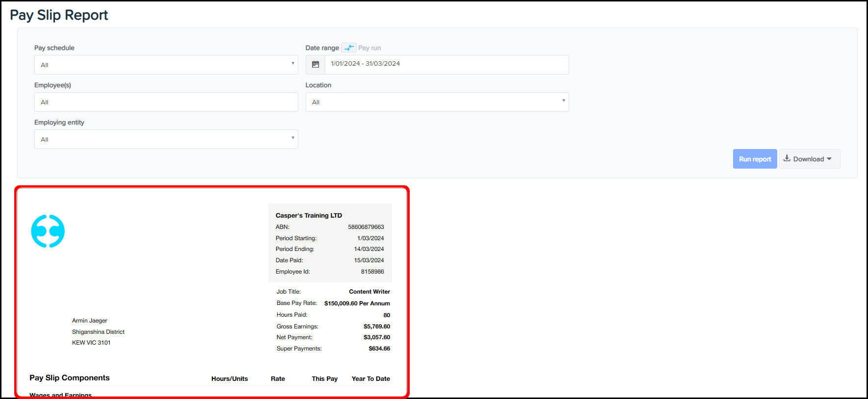Select the Casper's Training LTD company name
Viewport: 868px width, 399px height.
click(309, 215)
